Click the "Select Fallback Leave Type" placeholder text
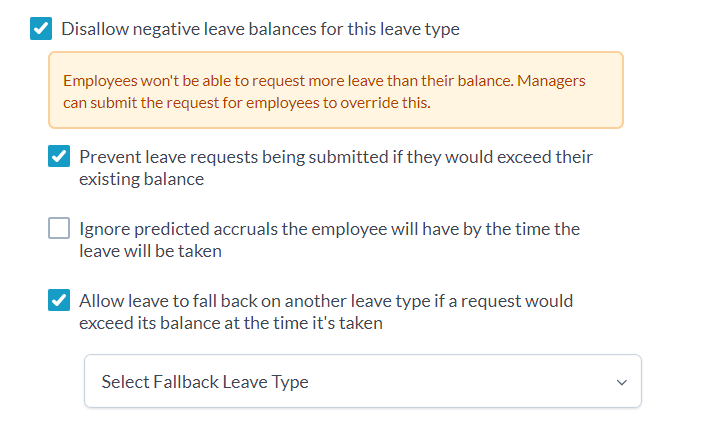This screenshot has width=717, height=427. coord(205,382)
